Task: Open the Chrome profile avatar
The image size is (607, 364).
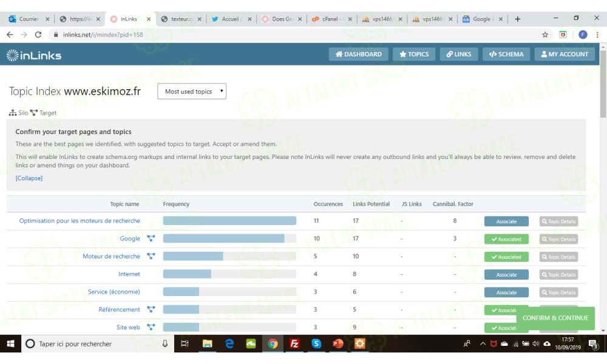Action: pos(583,35)
